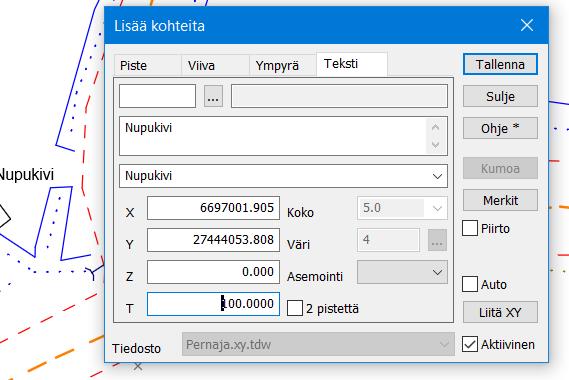The image size is (569, 380).
Task: Open the Merkit button
Action: tap(500, 200)
